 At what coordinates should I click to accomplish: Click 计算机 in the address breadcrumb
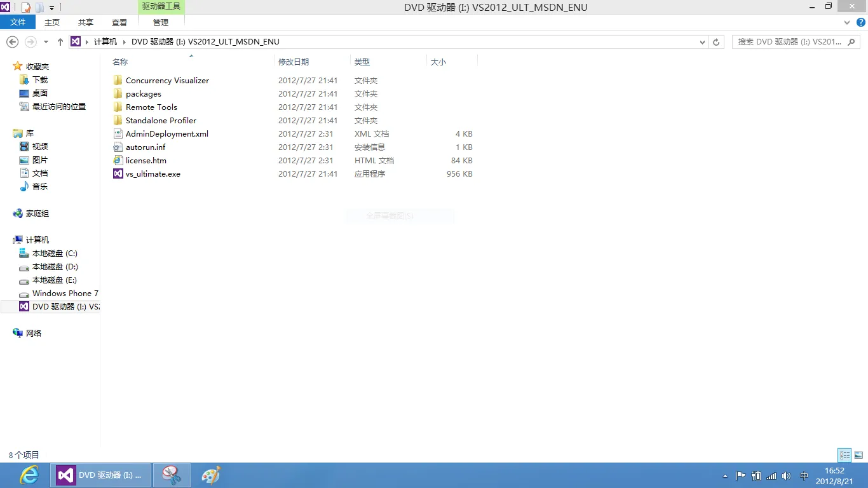(105, 42)
